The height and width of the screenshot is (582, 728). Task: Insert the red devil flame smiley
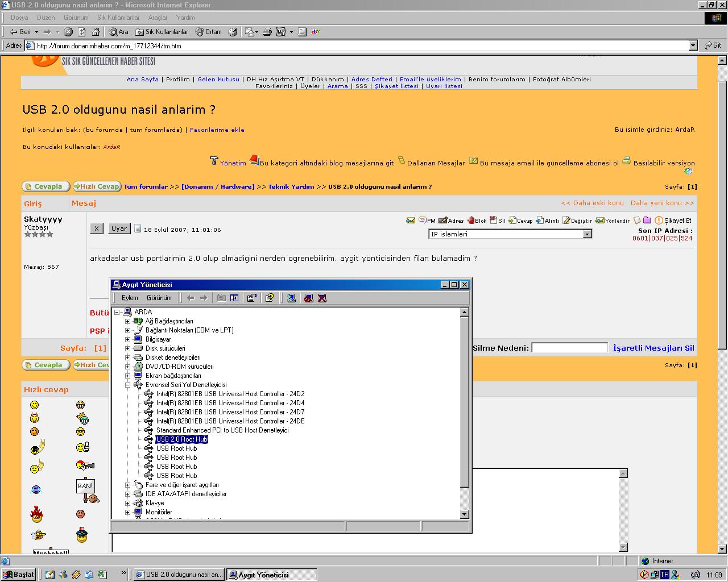(37, 514)
